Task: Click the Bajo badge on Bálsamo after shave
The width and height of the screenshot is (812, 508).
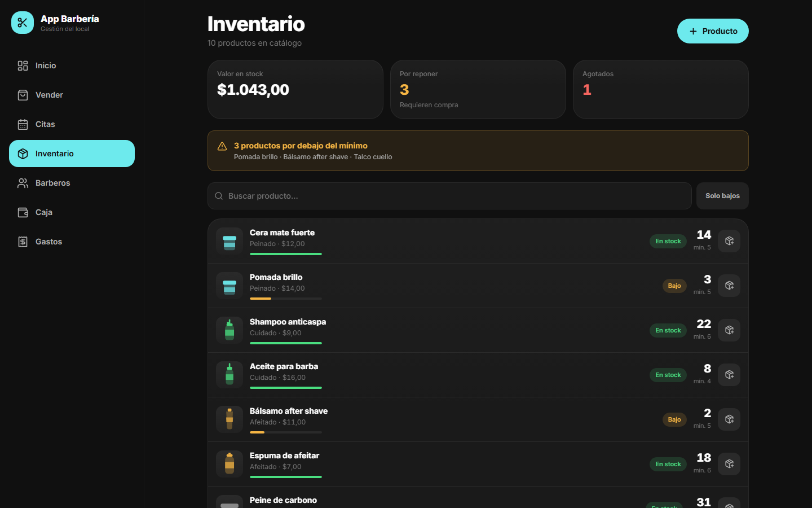Action: (674, 419)
